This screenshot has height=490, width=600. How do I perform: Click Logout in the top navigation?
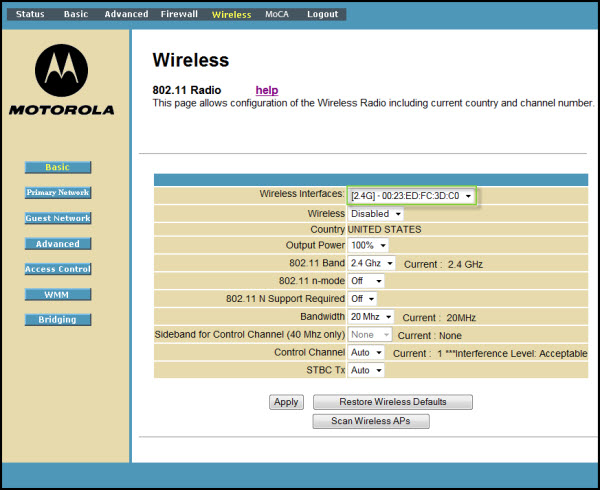[x=322, y=14]
